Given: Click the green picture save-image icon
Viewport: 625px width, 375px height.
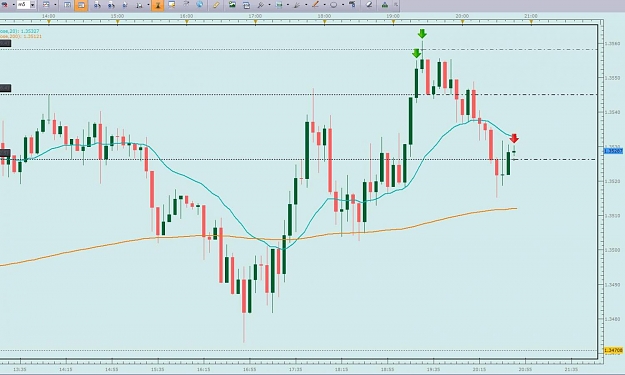Looking at the screenshot, I should tap(232, 5).
